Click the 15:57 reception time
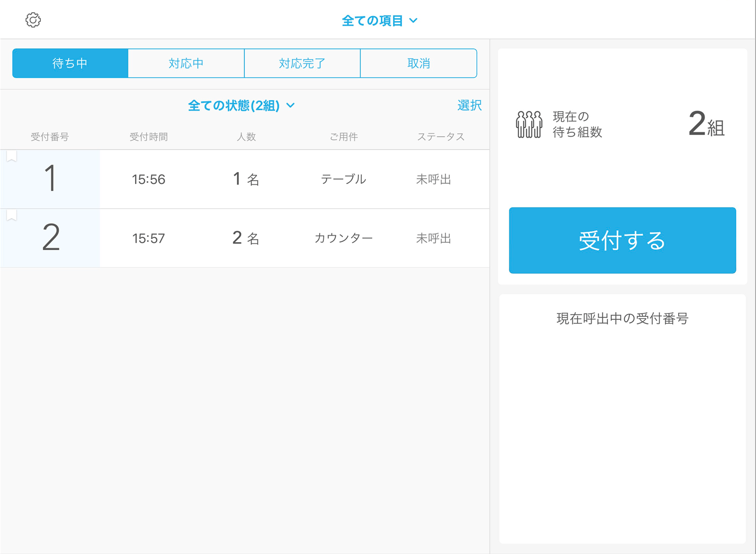 tap(148, 238)
